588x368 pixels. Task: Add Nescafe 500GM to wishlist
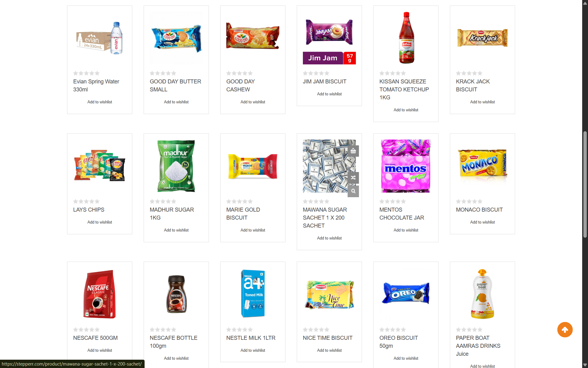coord(100,350)
